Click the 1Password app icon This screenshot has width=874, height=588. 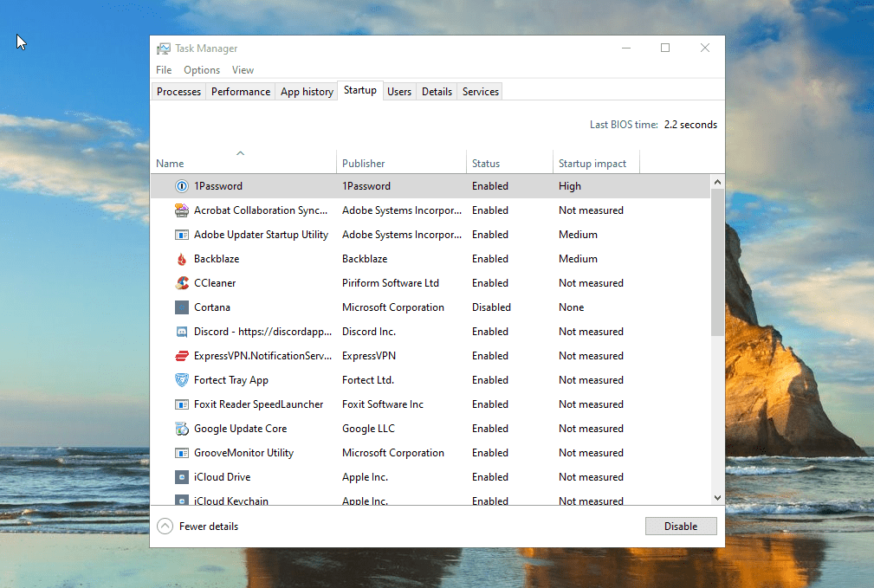tap(182, 186)
